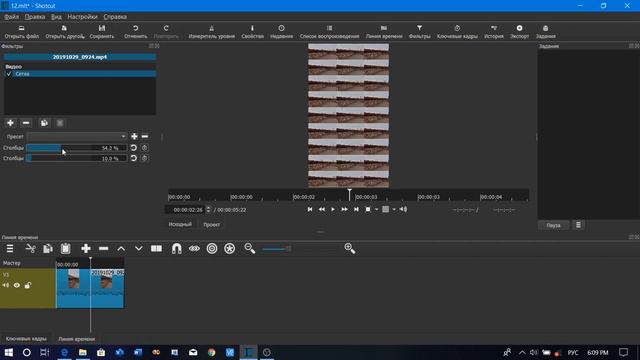Ripple delete with timeline minus icon
The height and width of the screenshot is (360, 640).
click(x=104, y=249)
